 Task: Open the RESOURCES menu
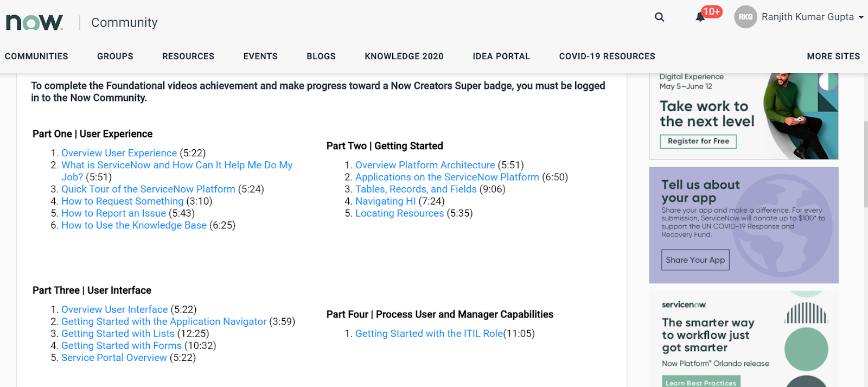(x=188, y=56)
